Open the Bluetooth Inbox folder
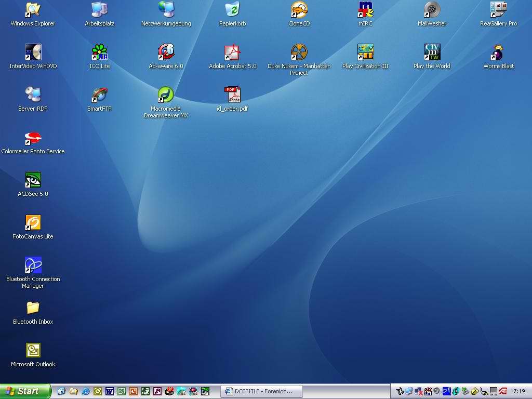532x399 pixels. tap(33, 308)
